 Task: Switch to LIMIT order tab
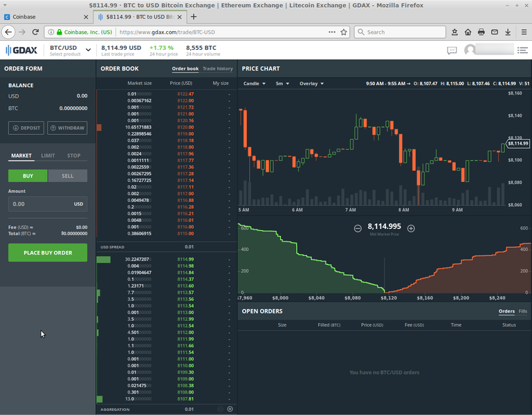click(48, 156)
